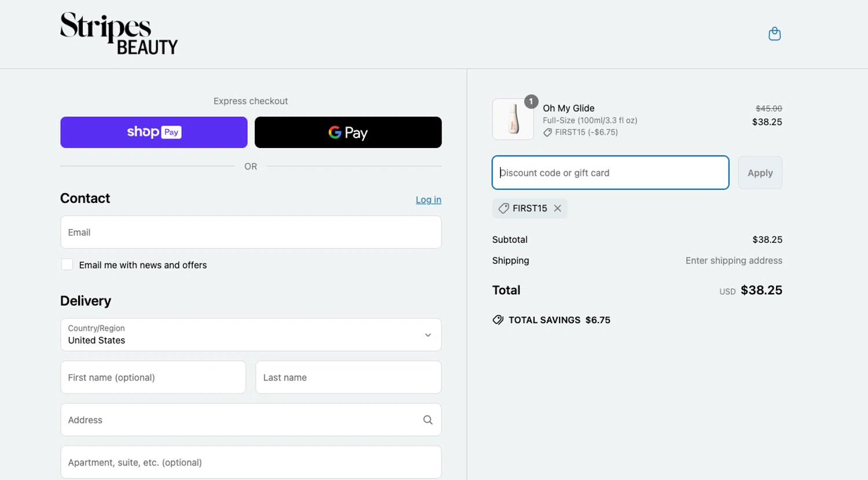
Task: Click the Apply discount button
Action: [760, 172]
